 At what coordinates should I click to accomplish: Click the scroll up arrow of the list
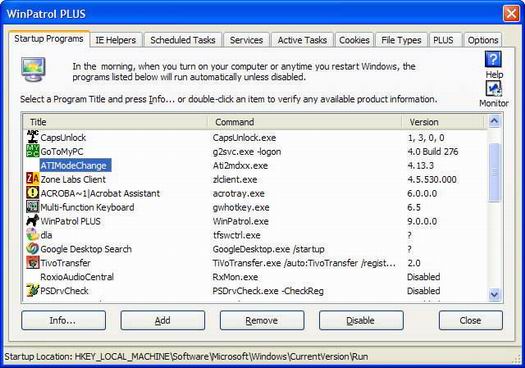point(494,121)
